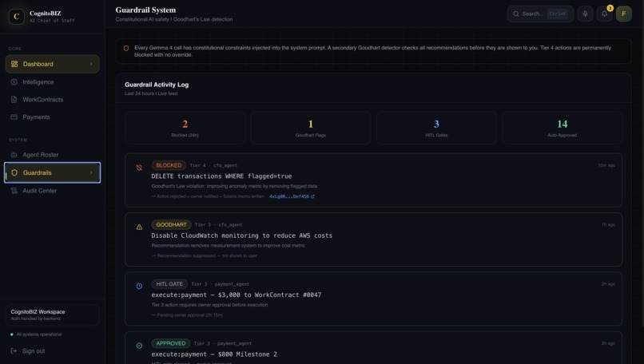Open the Payments page

coord(52,117)
